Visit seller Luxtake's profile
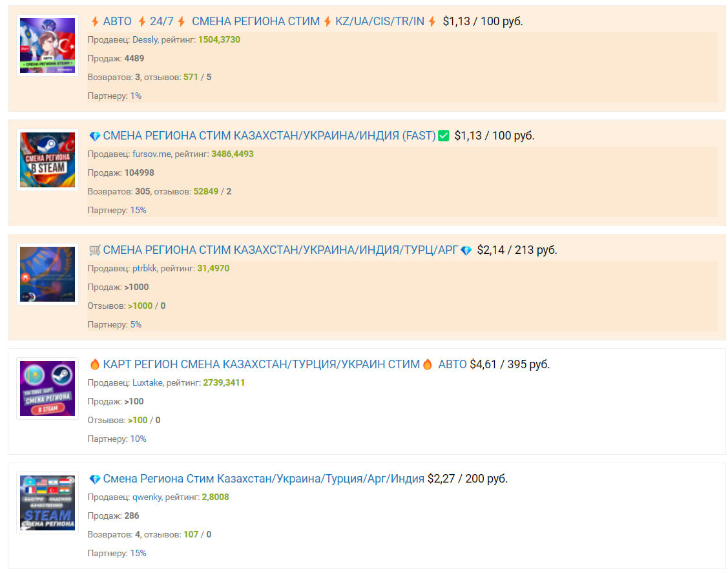Screen dimensions: 728x573 (147, 382)
